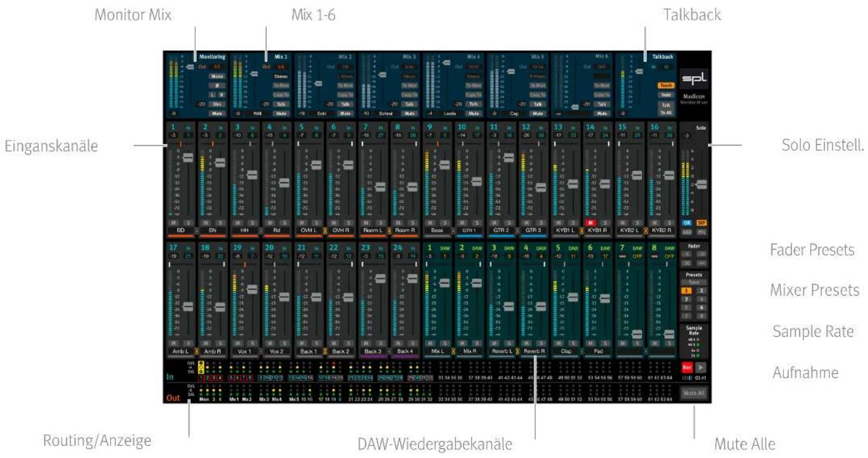The width and height of the screenshot is (868, 458).
Task: Toggle the stereo link between Mix L and Mix R
Action: pyautogui.click(x=453, y=351)
